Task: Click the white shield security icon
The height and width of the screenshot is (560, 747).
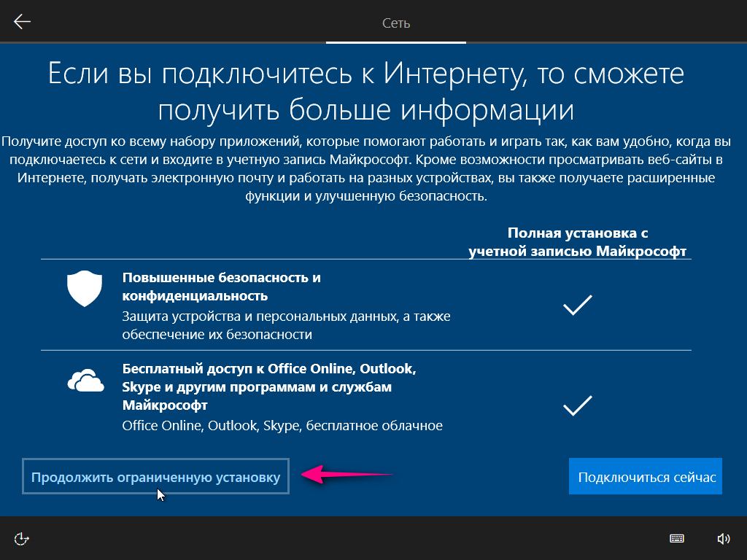Action: (x=82, y=289)
